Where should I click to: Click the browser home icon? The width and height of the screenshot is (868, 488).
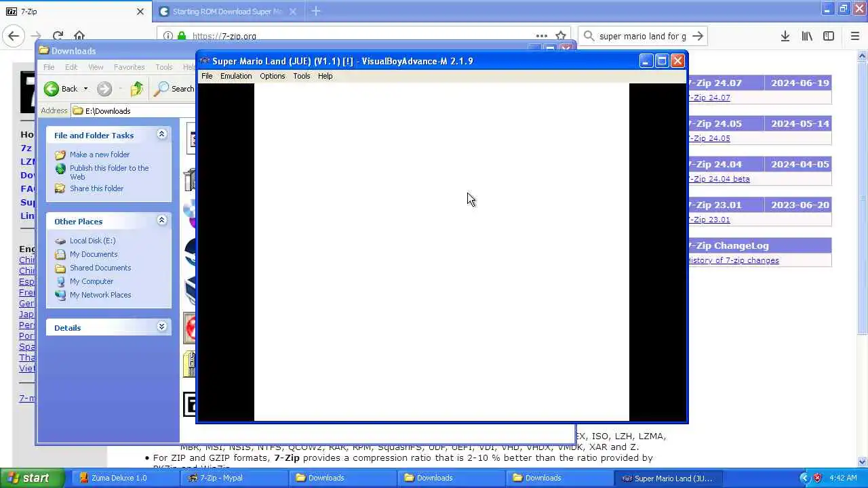[x=79, y=36]
